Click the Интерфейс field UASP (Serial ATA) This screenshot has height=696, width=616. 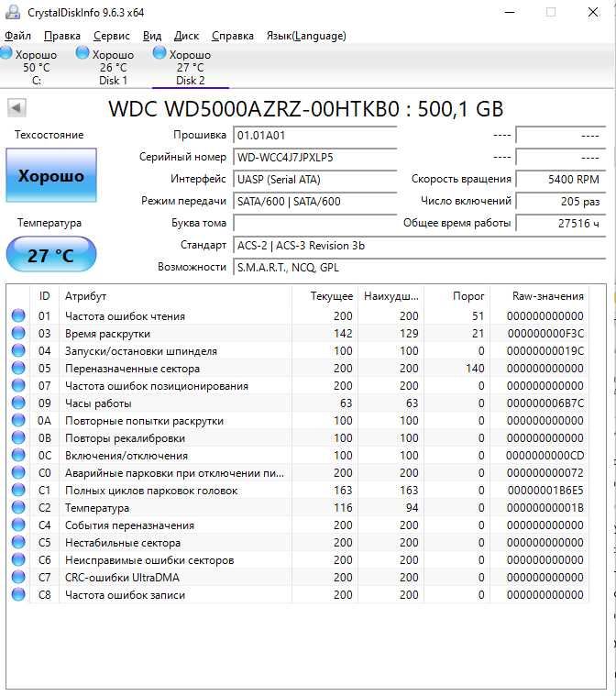tap(314, 180)
